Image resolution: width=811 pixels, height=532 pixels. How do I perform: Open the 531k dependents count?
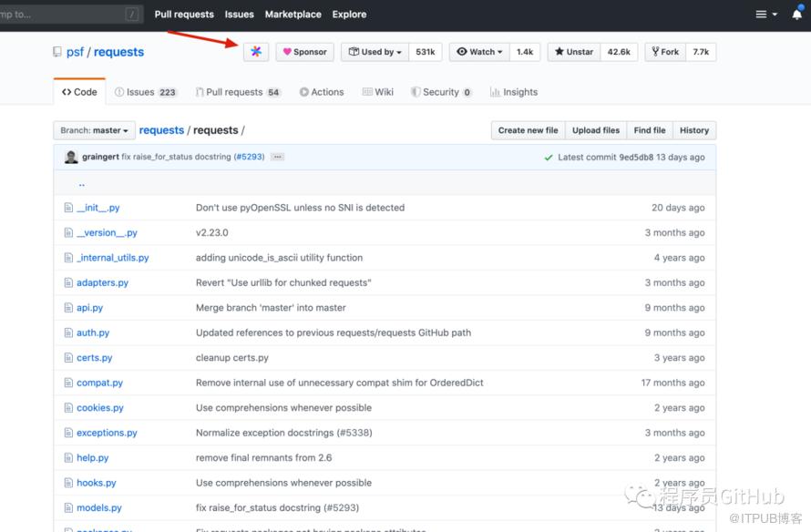click(426, 52)
